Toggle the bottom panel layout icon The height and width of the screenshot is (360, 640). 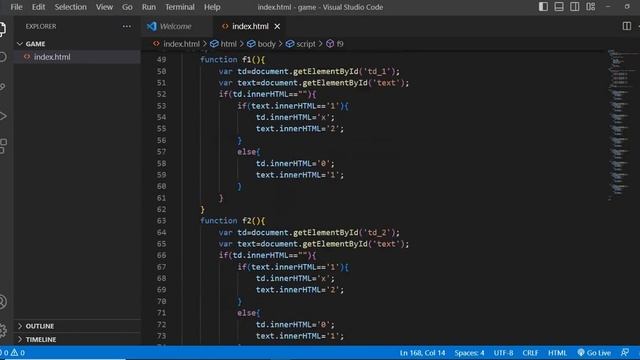coord(559,7)
